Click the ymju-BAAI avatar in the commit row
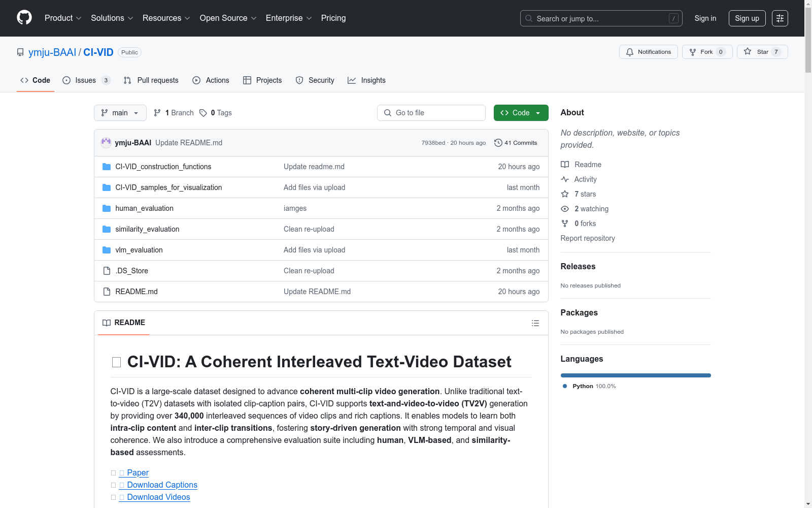The image size is (812, 508). (x=106, y=143)
